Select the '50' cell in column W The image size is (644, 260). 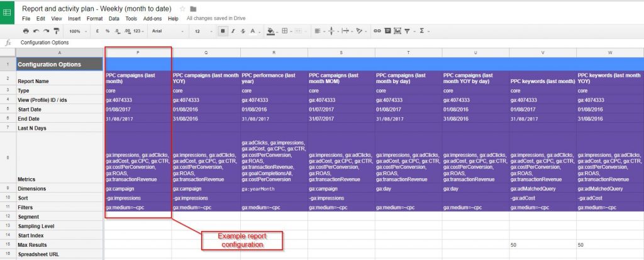(x=610, y=245)
